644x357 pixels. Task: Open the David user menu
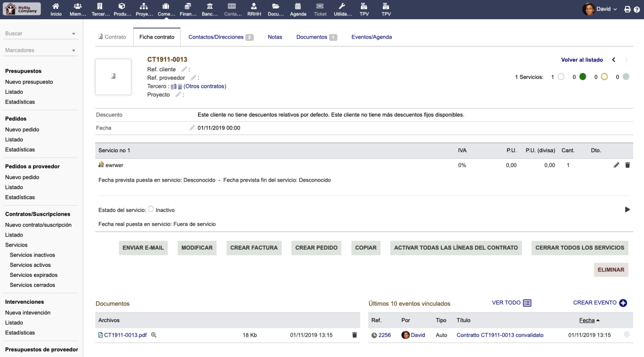pyautogui.click(x=600, y=9)
